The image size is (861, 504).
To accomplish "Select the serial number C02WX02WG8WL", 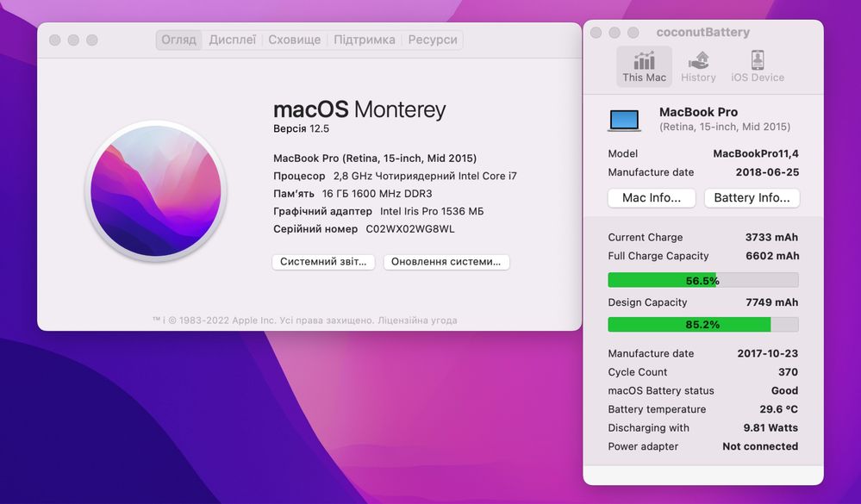I will (x=410, y=229).
